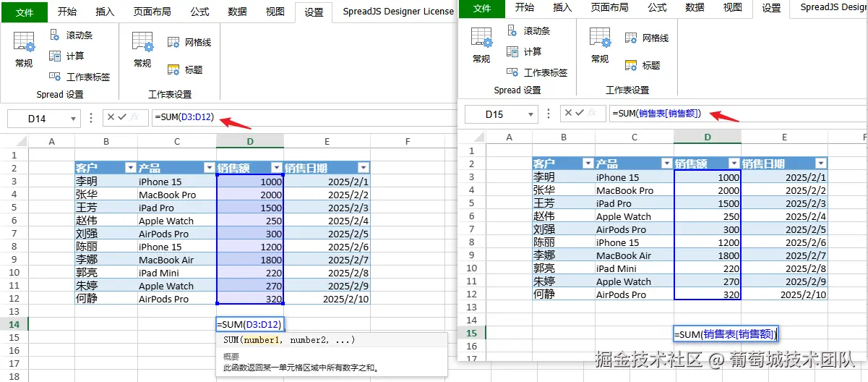Cancel formula entry in right window
Image resolution: width=868 pixels, height=382 pixels.
pyautogui.click(x=568, y=113)
